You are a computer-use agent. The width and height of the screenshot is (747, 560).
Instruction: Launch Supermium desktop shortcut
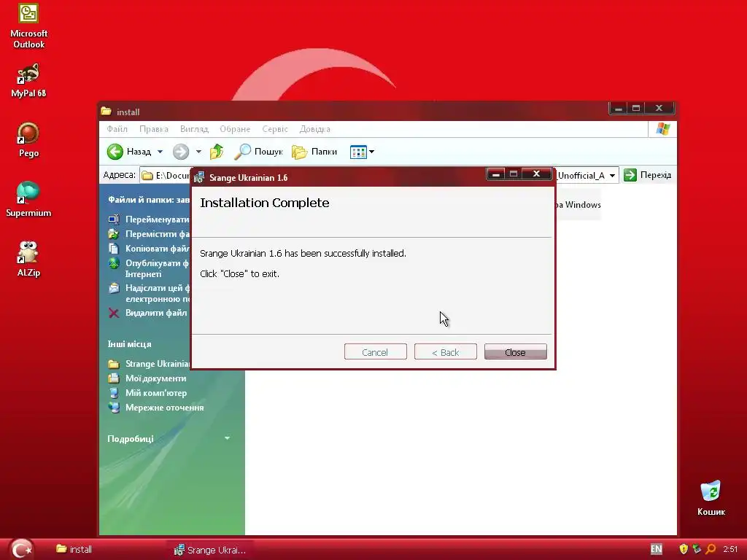pyautogui.click(x=28, y=199)
